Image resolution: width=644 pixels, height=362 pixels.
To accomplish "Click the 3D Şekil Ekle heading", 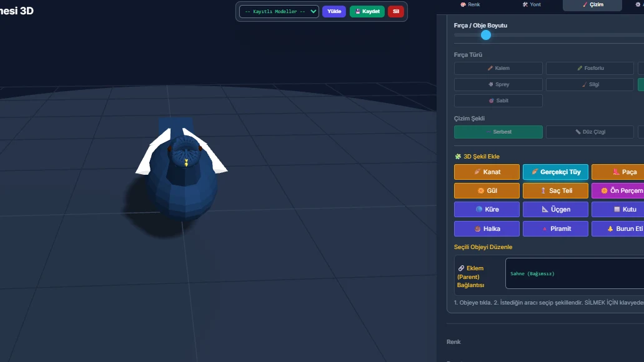I will (477, 157).
